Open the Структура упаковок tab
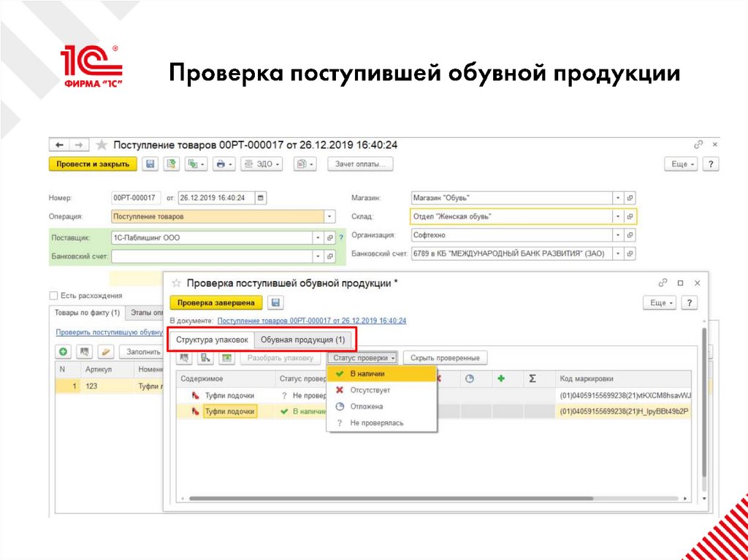This screenshot has width=748, height=560. (x=213, y=340)
